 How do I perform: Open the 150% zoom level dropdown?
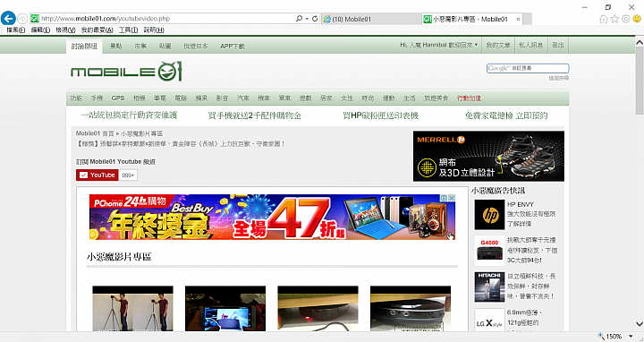pyautogui.click(x=631, y=337)
